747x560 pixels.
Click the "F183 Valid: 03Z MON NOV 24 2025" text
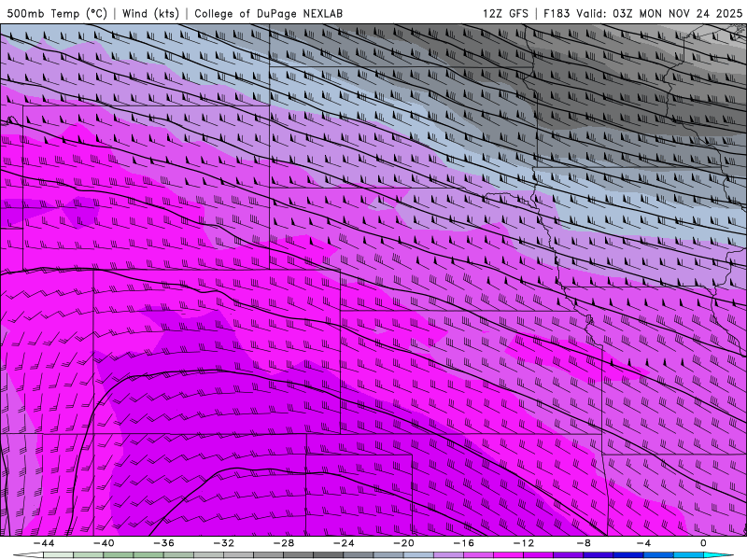642,13
